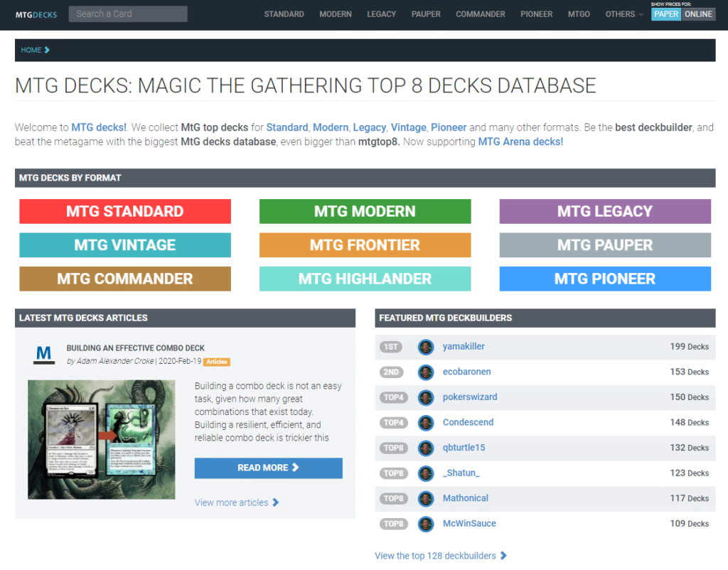728x570 pixels.
Task: Click the Search a Card field
Action: [128, 14]
